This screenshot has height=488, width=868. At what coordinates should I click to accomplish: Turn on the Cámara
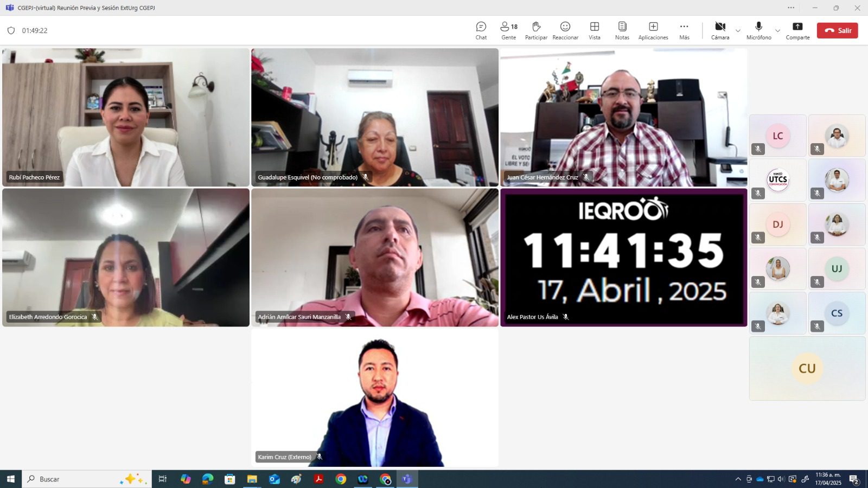pyautogui.click(x=720, y=31)
